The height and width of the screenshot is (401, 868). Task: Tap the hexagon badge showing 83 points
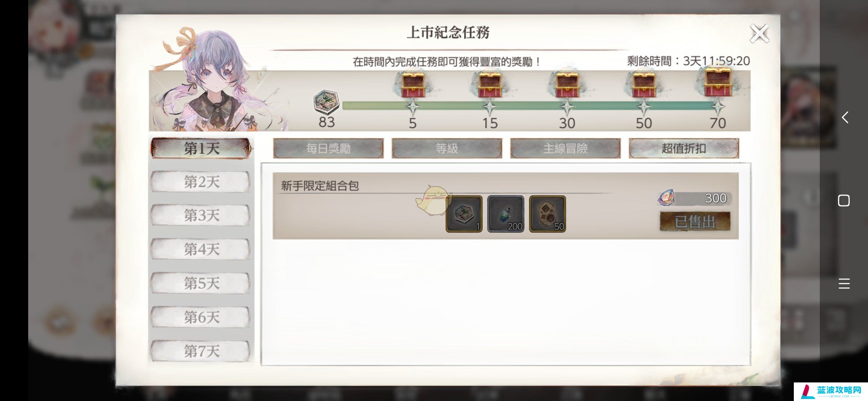[x=326, y=102]
